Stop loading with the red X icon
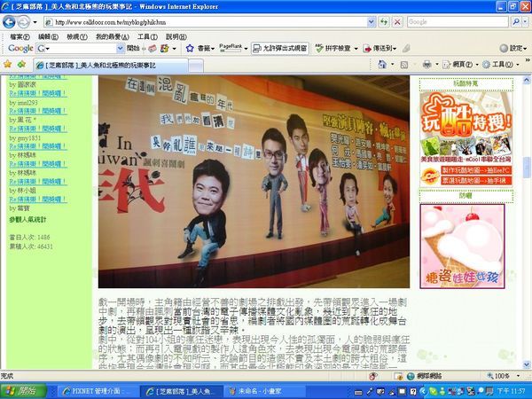Screen dimensions: 532x399 (397, 22)
